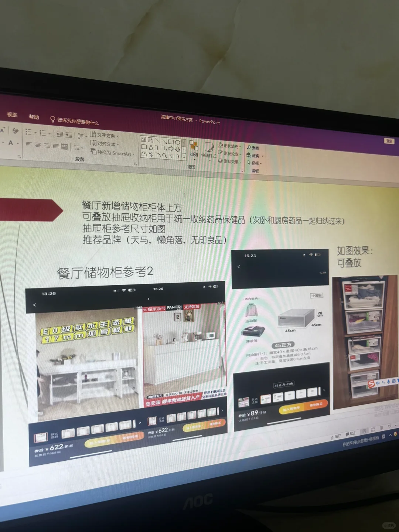Click the 替换 (Replace) icon
Viewport: 399px width, 532px height.
coord(255,156)
